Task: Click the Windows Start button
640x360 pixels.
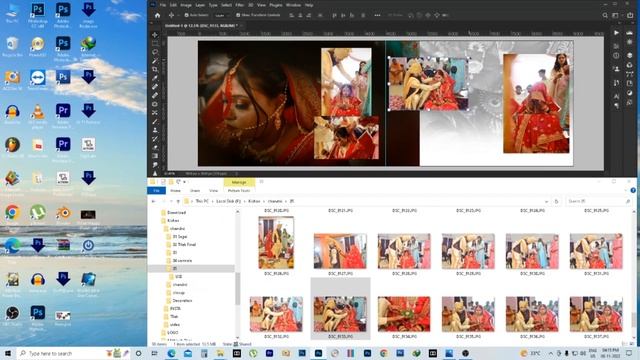Action: (x=8, y=353)
